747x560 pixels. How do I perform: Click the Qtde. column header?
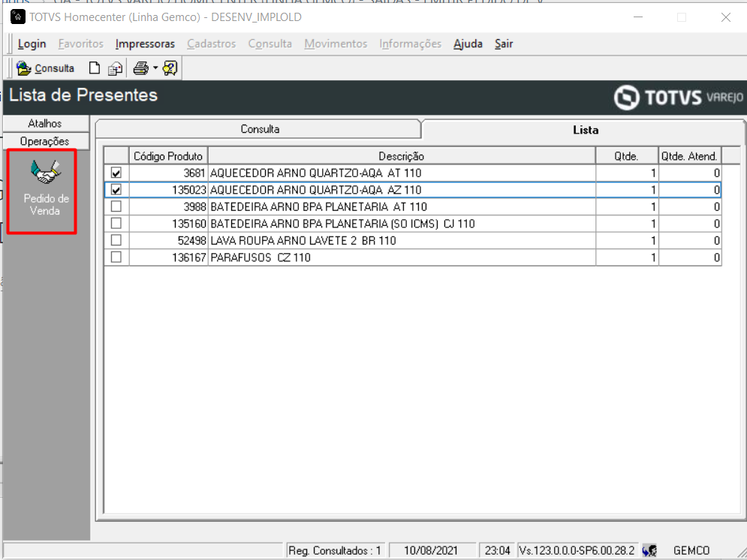[x=626, y=156]
